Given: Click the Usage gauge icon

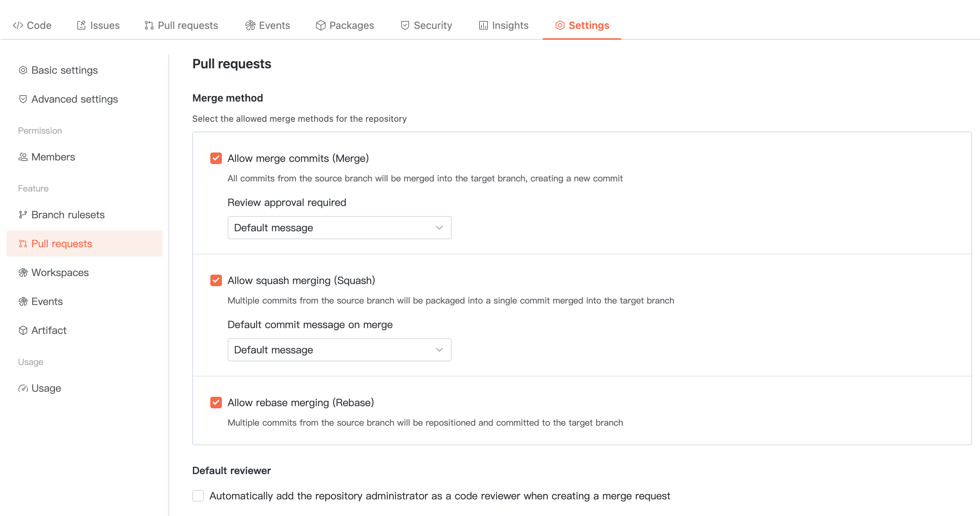Looking at the screenshot, I should coord(23,388).
